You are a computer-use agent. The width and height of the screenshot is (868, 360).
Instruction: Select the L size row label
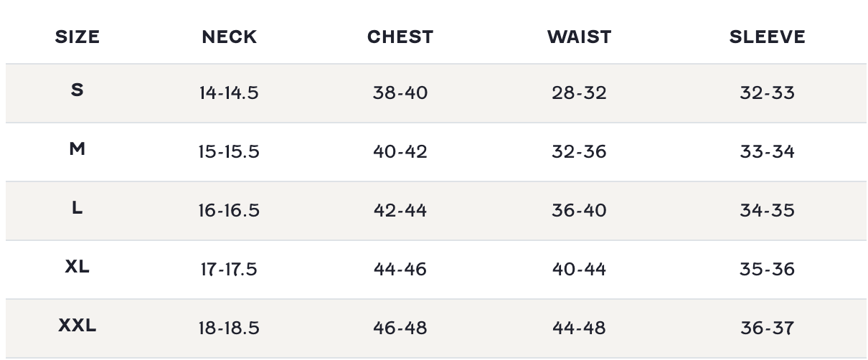(x=77, y=208)
